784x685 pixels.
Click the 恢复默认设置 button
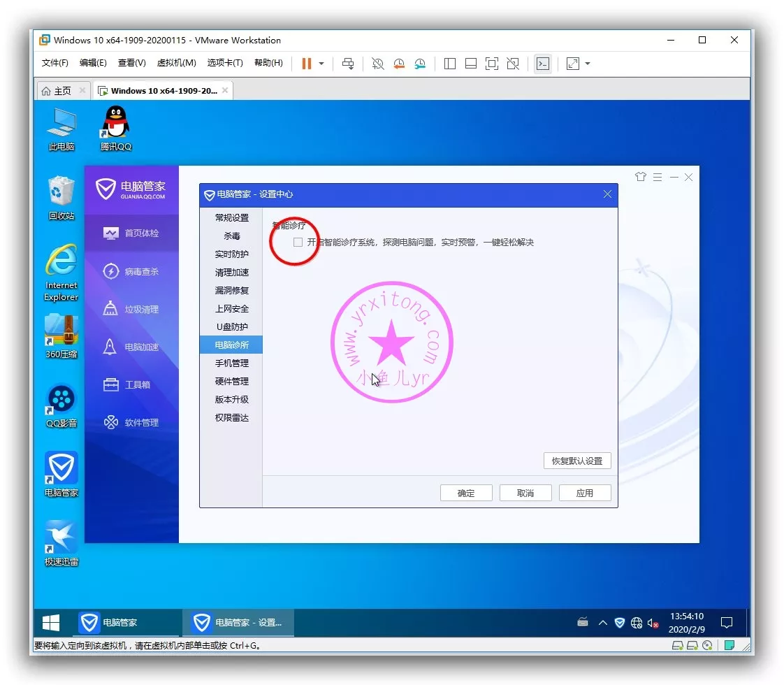(x=576, y=461)
